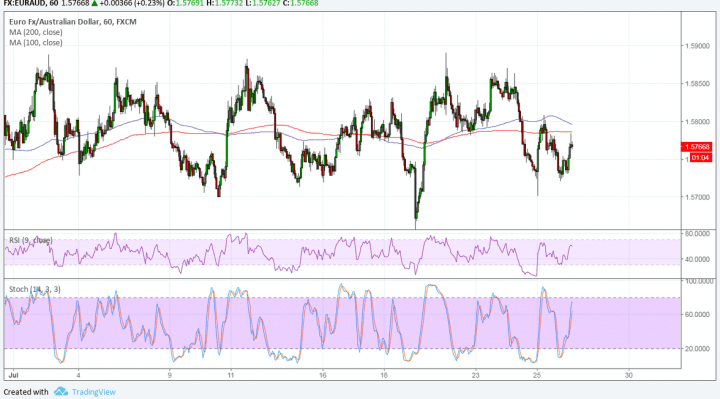Click the green up-arrow price change icon
This screenshot has width=720, height=399.
tap(94, 3)
